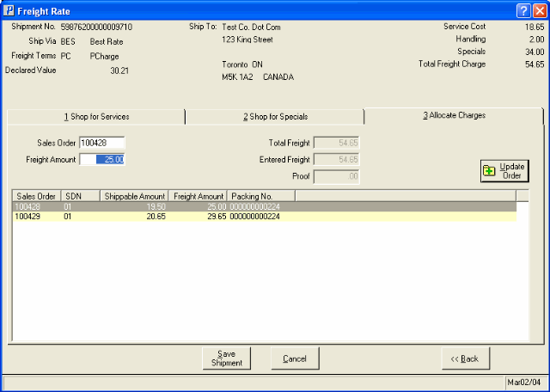The height and width of the screenshot is (392, 550).
Task: Sort by Sales Order column header
Action: [x=37, y=196]
